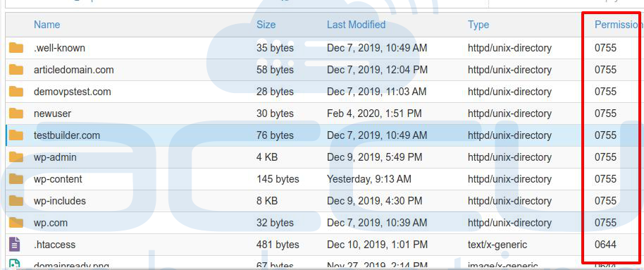Click the 0755 permission of newuser
Screen dimensions: 644x270
pyautogui.click(x=605, y=113)
